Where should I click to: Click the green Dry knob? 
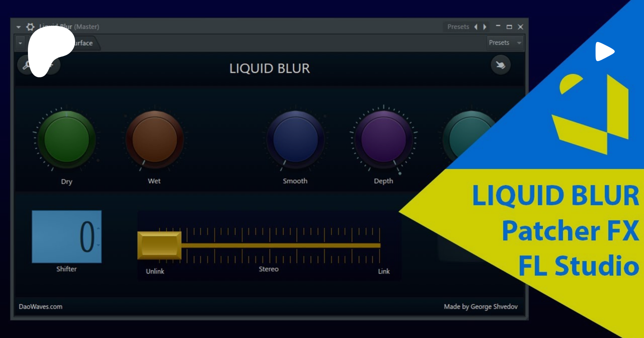click(x=67, y=139)
